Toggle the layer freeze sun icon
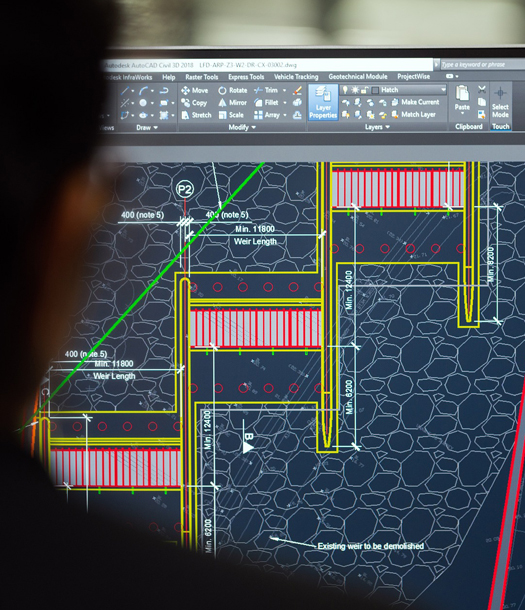This screenshot has width=525, height=610. tap(355, 90)
